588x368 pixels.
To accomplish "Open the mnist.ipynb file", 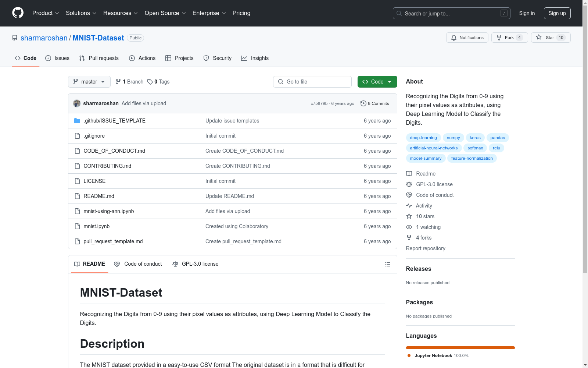I will tap(97, 226).
